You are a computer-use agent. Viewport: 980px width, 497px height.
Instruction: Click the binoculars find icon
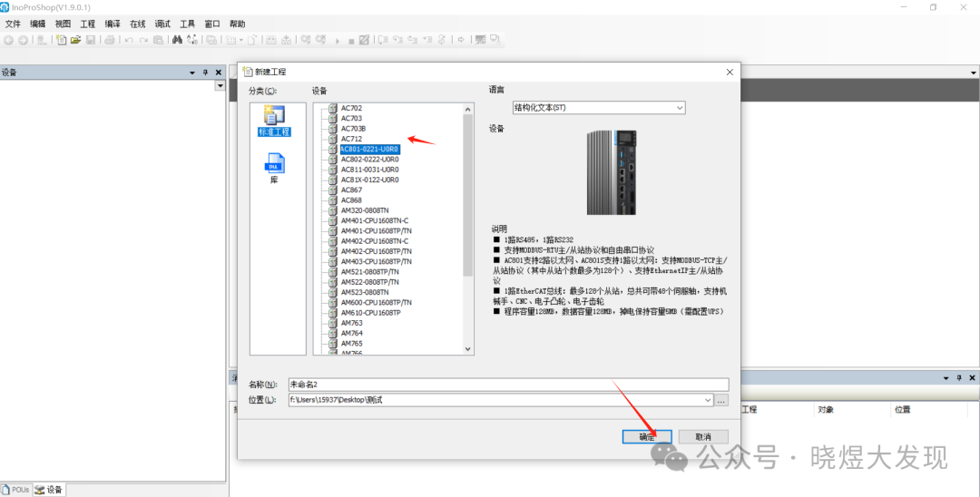177,40
